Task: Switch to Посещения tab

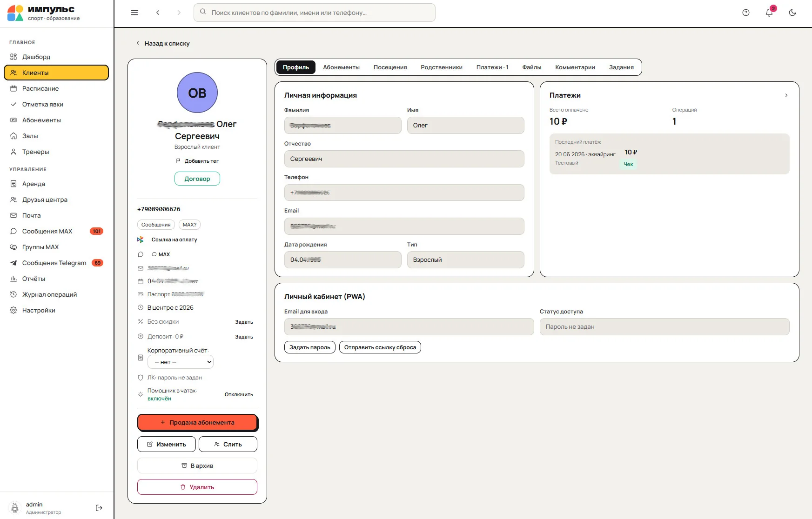Action: point(390,67)
